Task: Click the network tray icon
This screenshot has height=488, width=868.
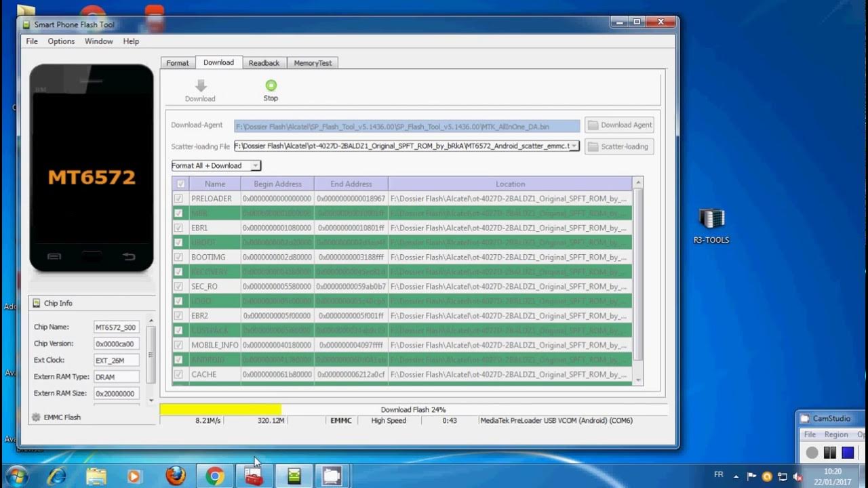Action: pyautogui.click(x=782, y=476)
